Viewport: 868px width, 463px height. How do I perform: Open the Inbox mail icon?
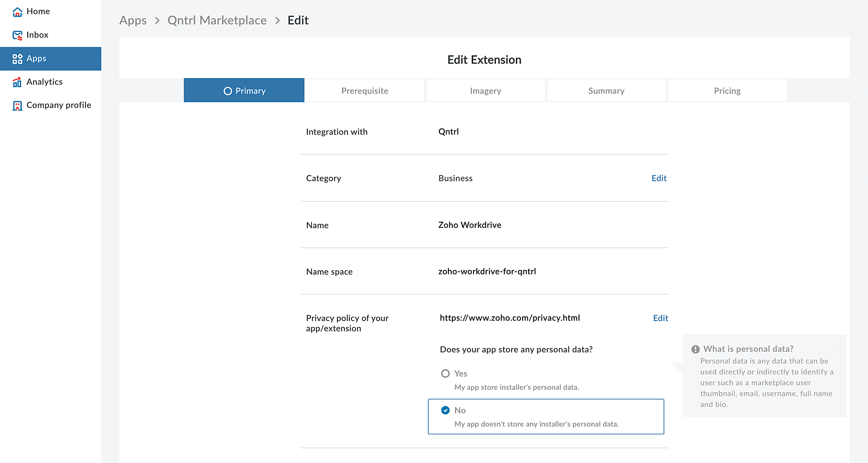click(x=17, y=35)
